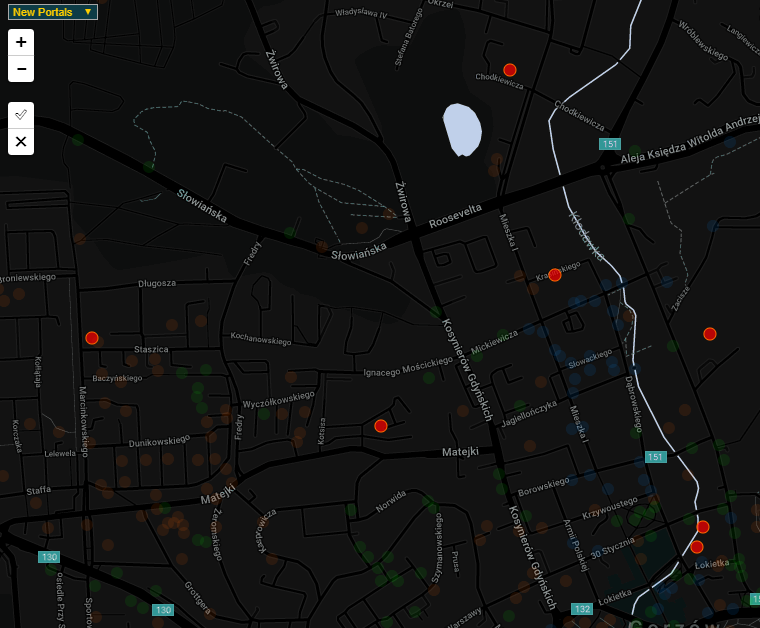Click the 'Kołłątaja' street label

point(38,372)
